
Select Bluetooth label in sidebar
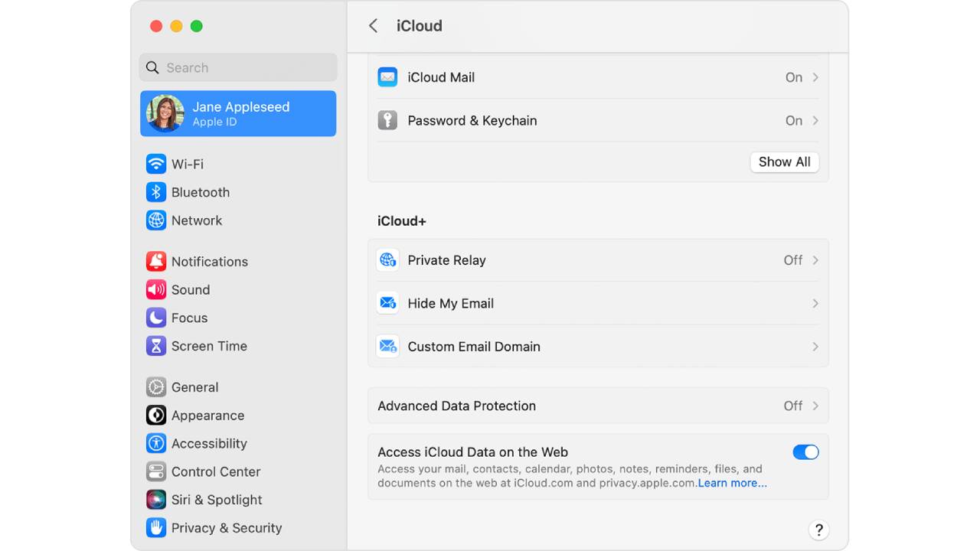pos(201,192)
